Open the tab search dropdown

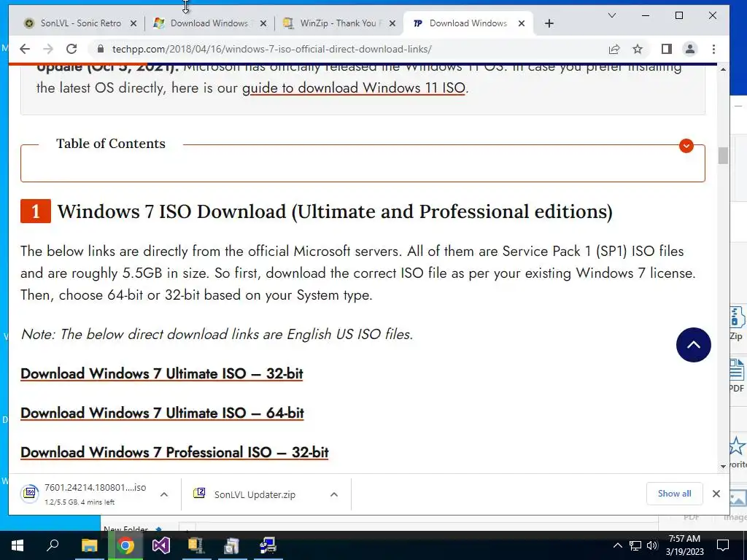click(x=612, y=16)
